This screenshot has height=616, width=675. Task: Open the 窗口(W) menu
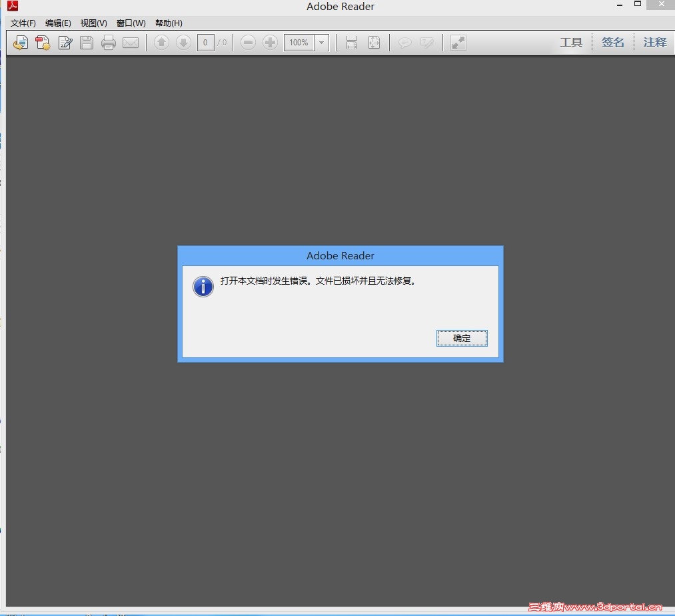[131, 23]
